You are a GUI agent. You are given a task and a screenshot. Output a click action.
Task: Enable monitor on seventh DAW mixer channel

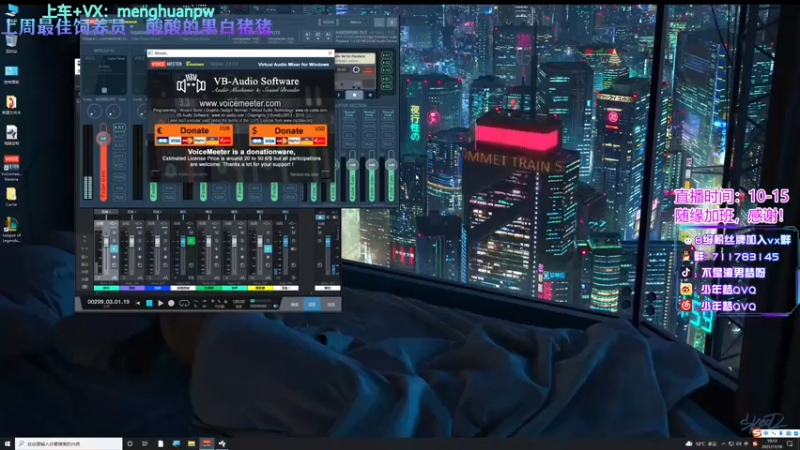pyautogui.click(x=268, y=249)
